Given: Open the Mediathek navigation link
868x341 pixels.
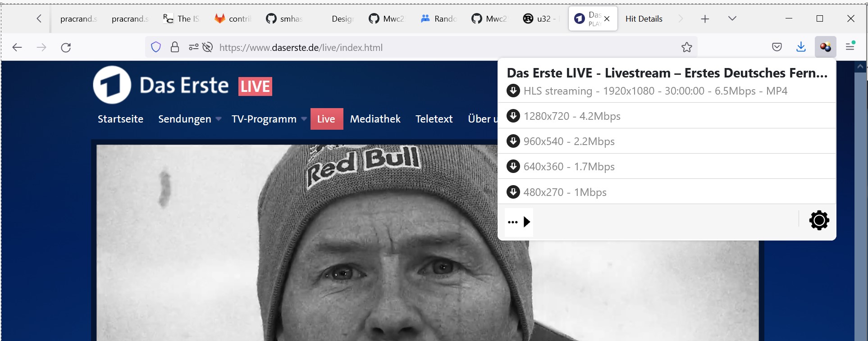Looking at the screenshot, I should click(375, 119).
